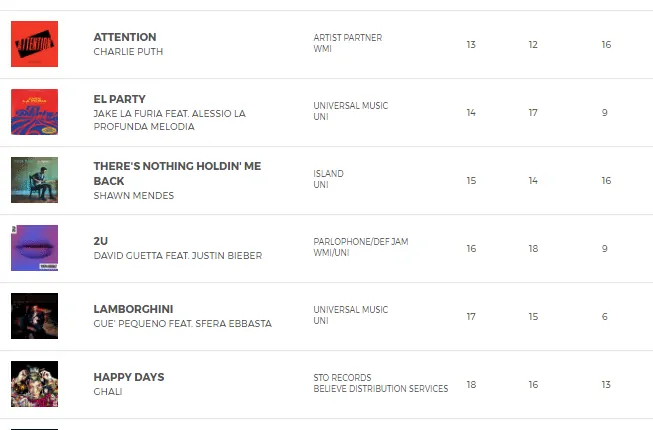Select the There's Nothing Holdin' Me Back cover
The height and width of the screenshot is (430, 653).
tap(34, 180)
